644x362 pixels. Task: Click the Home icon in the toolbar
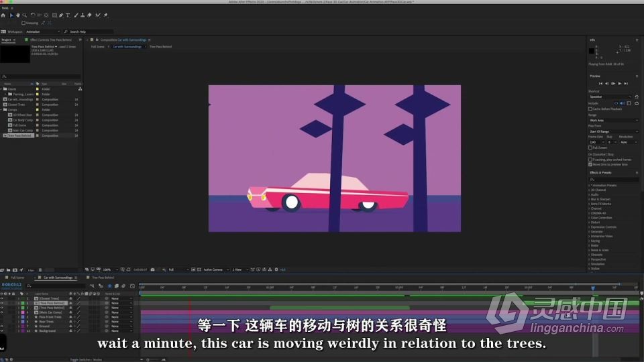tap(3, 15)
